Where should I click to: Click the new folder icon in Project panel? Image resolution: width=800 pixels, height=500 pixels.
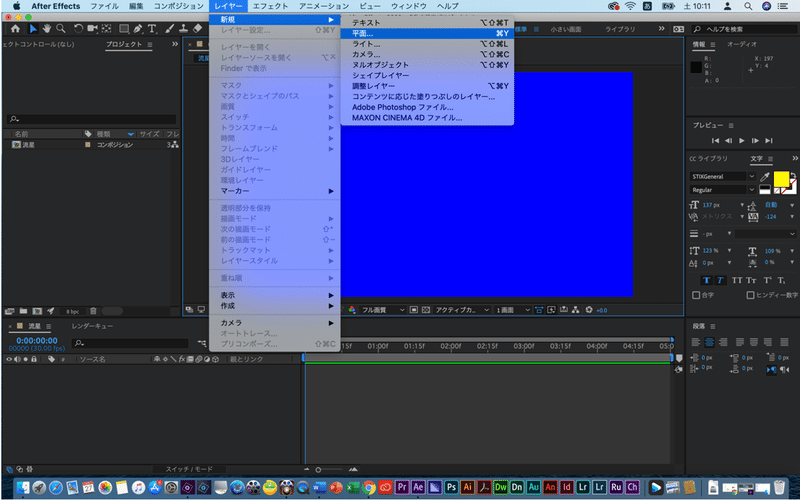pos(23,311)
